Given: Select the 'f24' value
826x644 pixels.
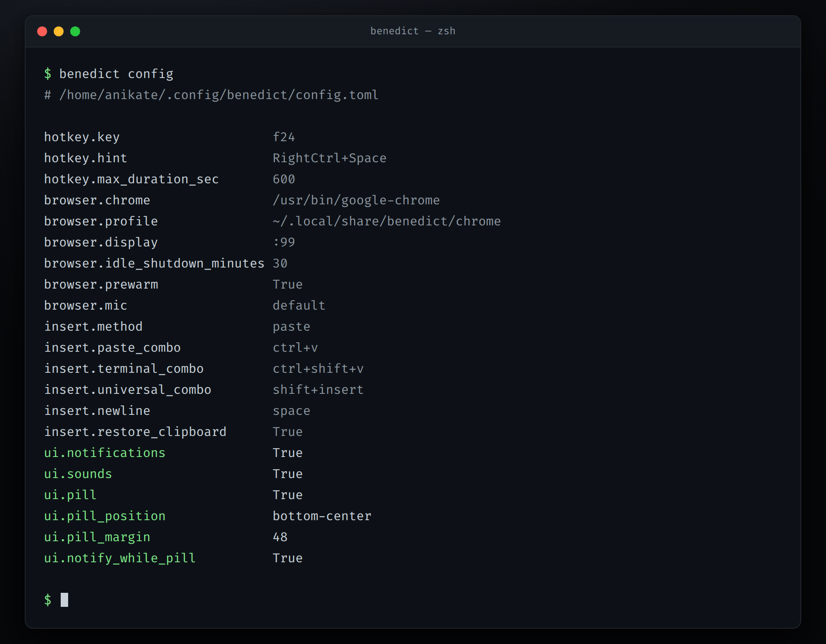Looking at the screenshot, I should point(284,137).
